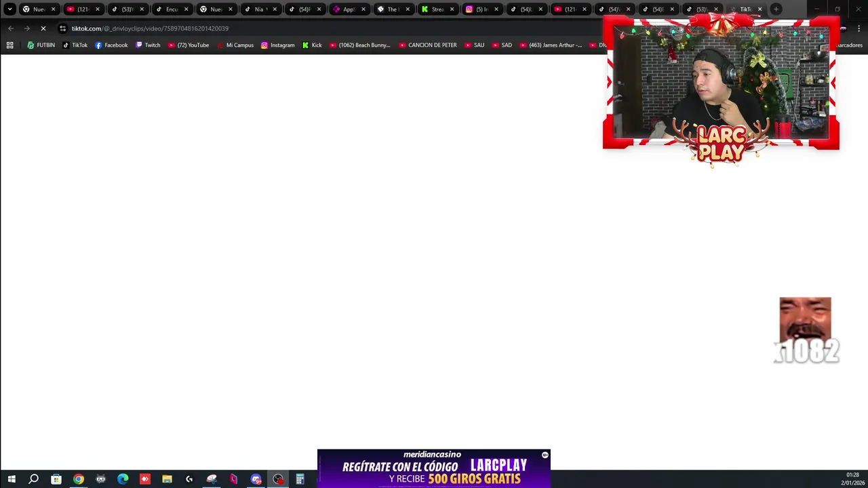
Task: Go forward to the next page
Action: click(27, 28)
